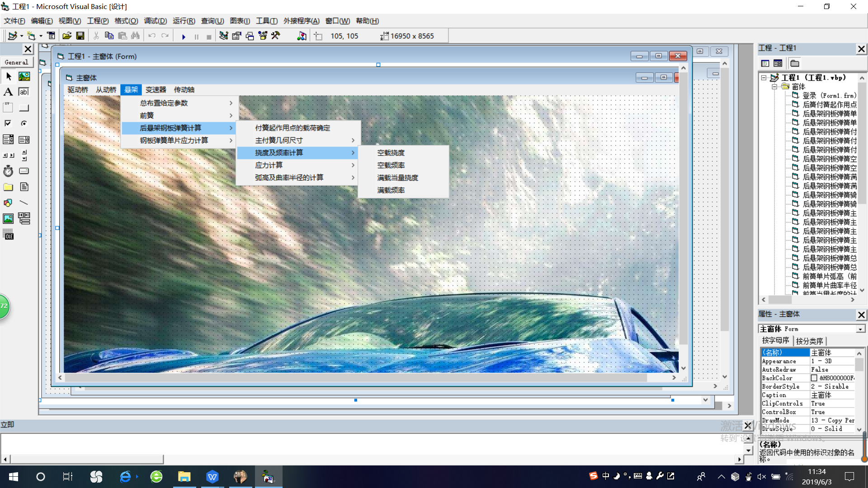Viewport: 868px width, 488px height.
Task: Open the 主窗体 Form object dropdown
Action: 860,329
